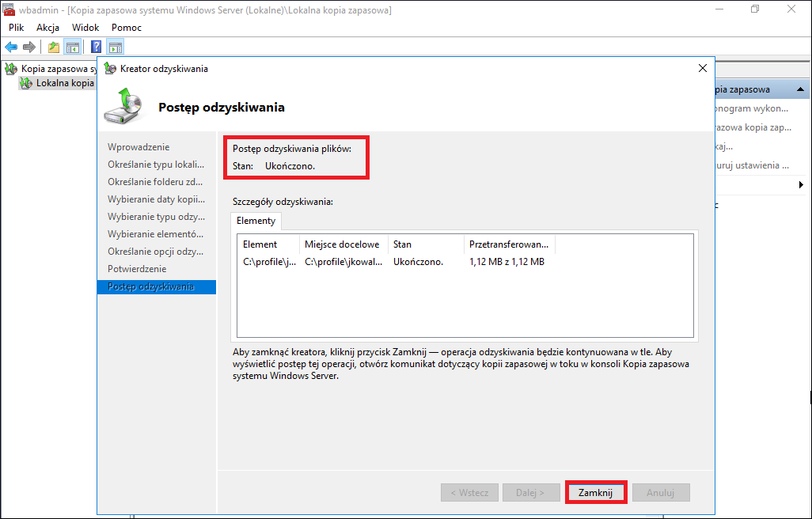Screen dimensions: 812x519
Task: Expand the actions pane submenu arrow
Action: point(801,184)
